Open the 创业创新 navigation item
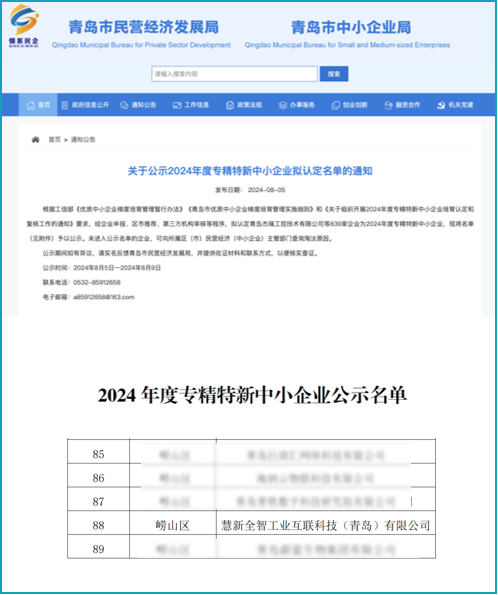Viewport: 498px width, 595px height. click(350, 105)
